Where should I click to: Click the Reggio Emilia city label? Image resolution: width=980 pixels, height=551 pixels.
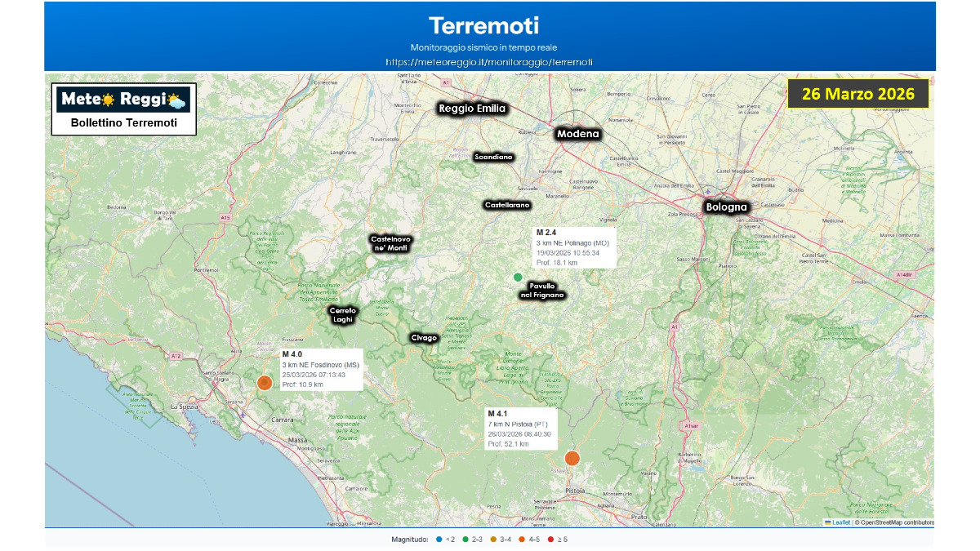[472, 108]
